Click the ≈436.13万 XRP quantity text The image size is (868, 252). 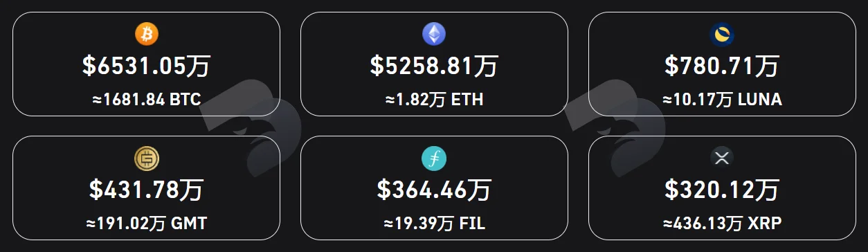[722, 224]
